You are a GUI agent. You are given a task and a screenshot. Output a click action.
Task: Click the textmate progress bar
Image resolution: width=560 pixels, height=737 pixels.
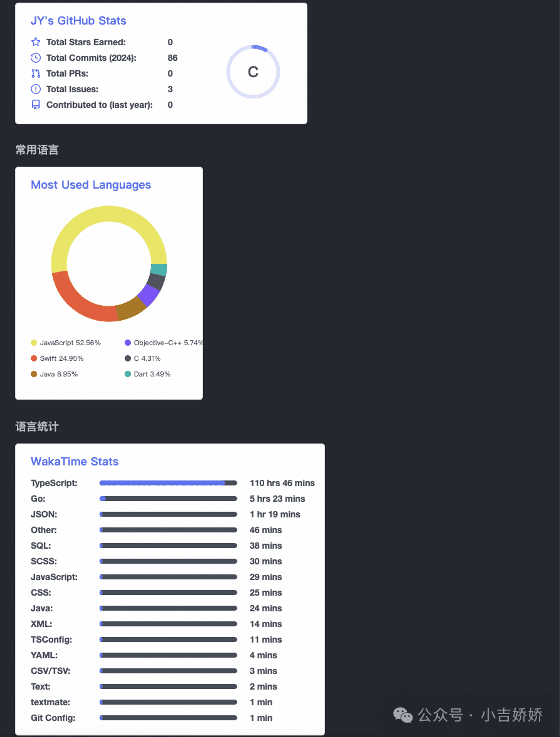(168, 702)
